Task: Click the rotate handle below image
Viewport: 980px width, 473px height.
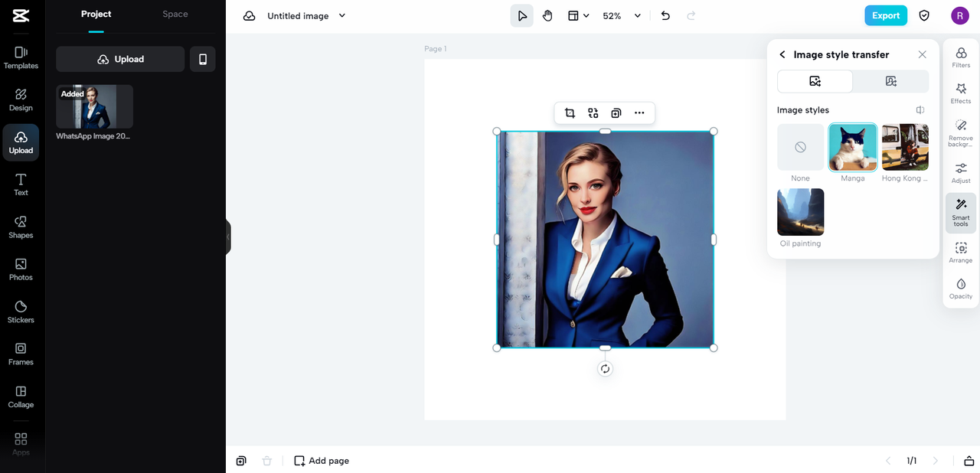Action: (605, 369)
